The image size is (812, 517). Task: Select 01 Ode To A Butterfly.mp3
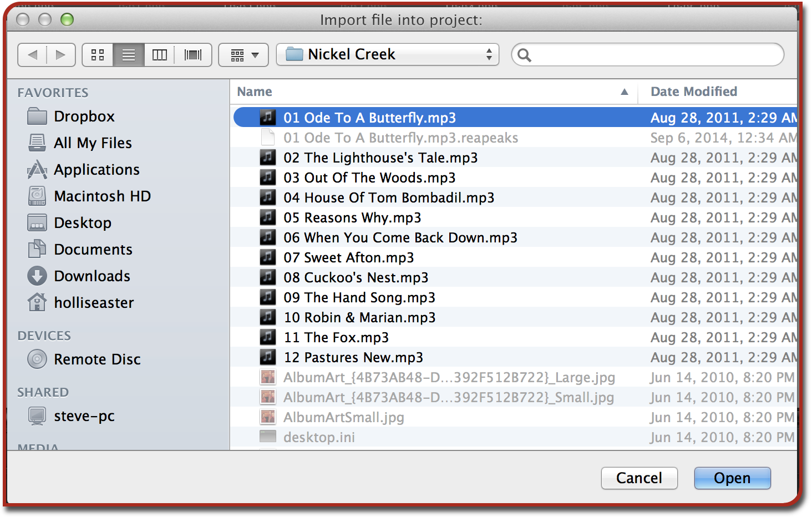click(515, 118)
